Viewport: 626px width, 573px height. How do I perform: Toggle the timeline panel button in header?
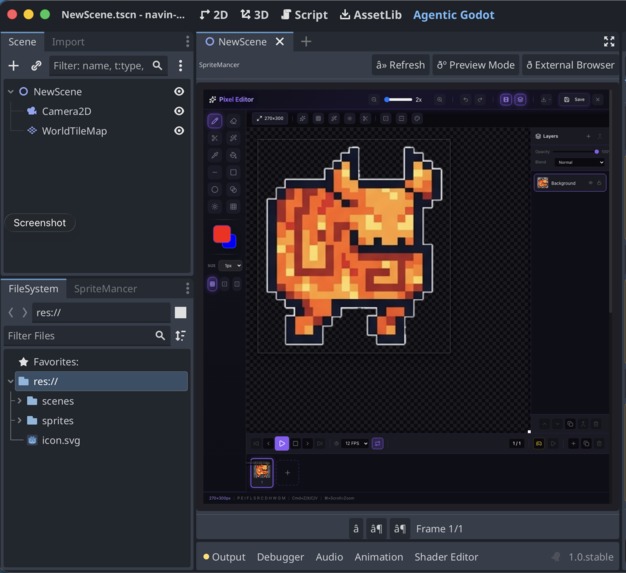pos(506,99)
